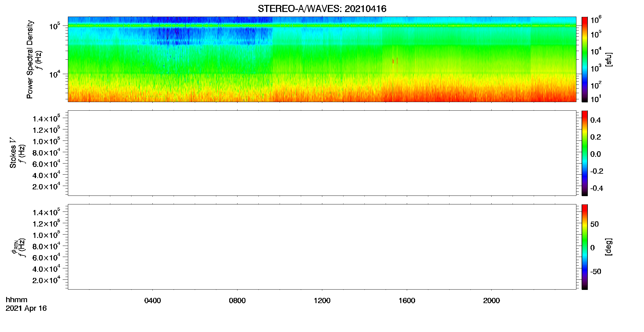
Task: Click the 10^5 frequency tick on spectrogram axis
Action: tap(55, 26)
